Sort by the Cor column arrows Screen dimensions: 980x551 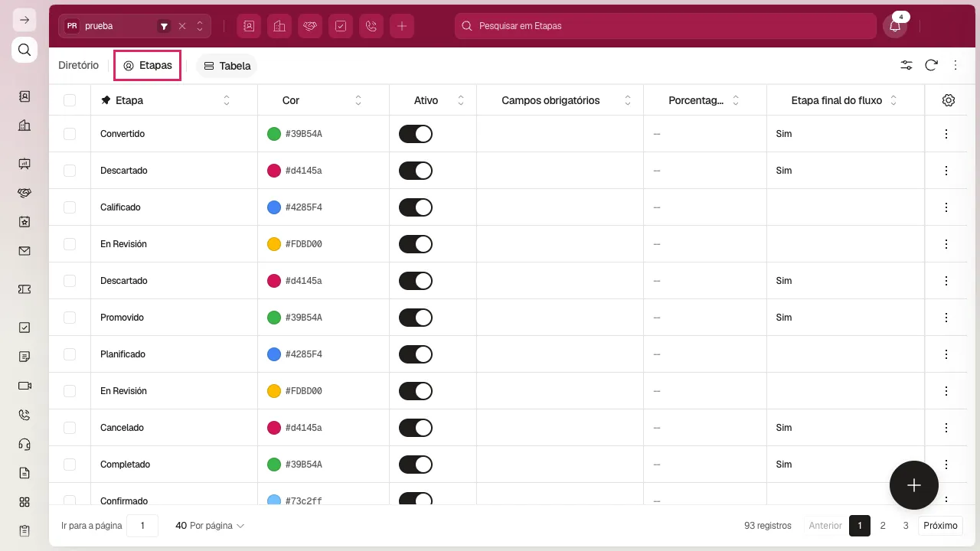tap(358, 100)
